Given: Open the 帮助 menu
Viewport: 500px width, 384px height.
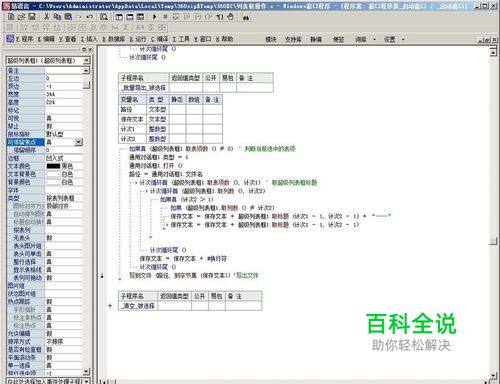Looking at the screenshot, I should 224,39.
